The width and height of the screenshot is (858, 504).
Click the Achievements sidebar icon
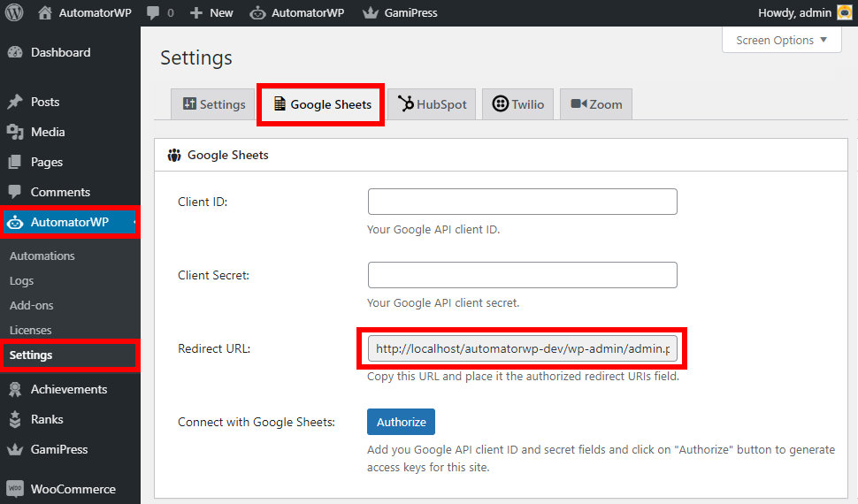15,389
